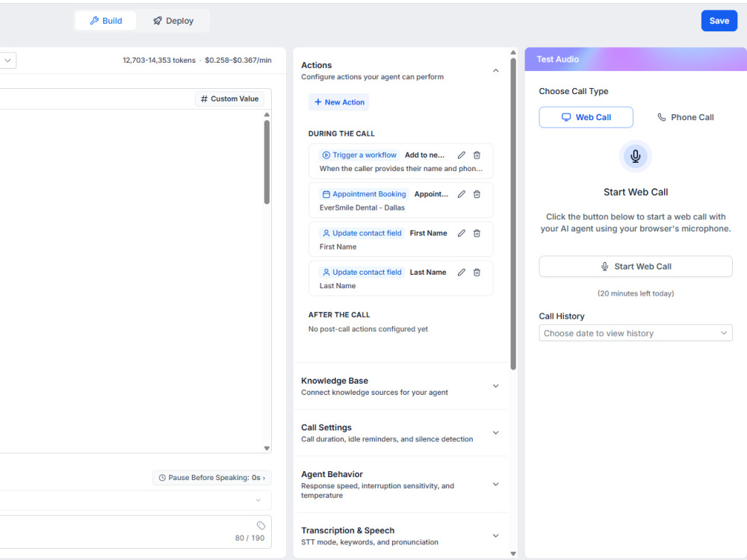Open the Call History date dropdown

[x=636, y=333]
